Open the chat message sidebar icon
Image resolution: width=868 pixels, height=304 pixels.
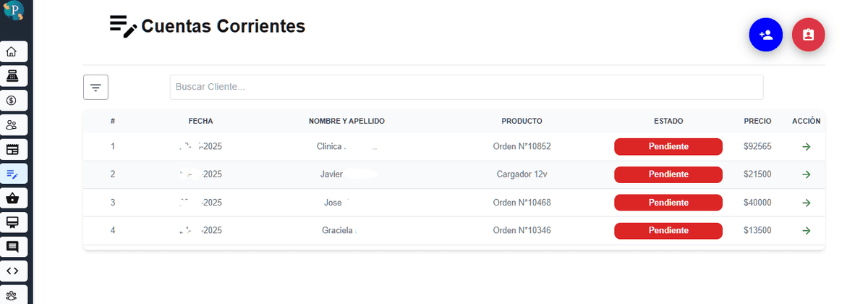click(12, 247)
